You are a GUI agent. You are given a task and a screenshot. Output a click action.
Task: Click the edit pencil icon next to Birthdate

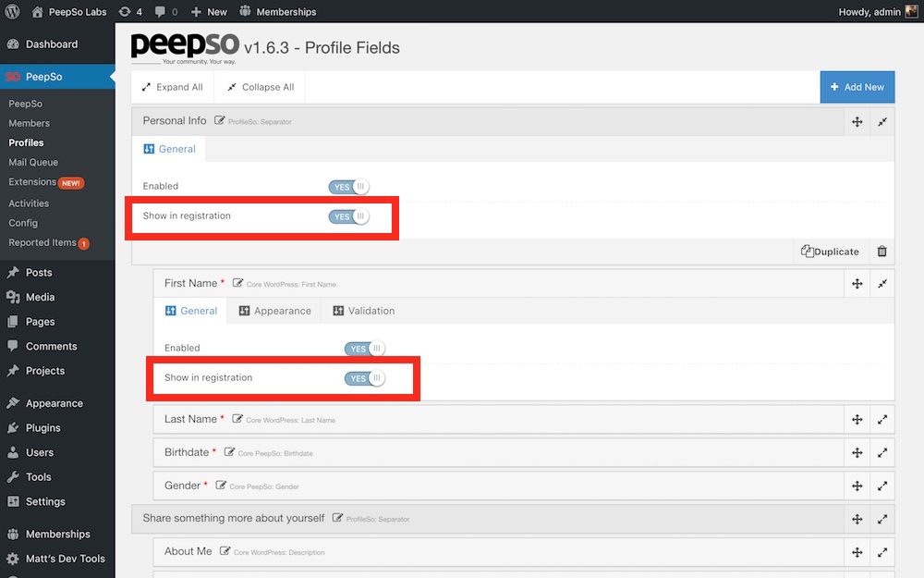pos(229,452)
